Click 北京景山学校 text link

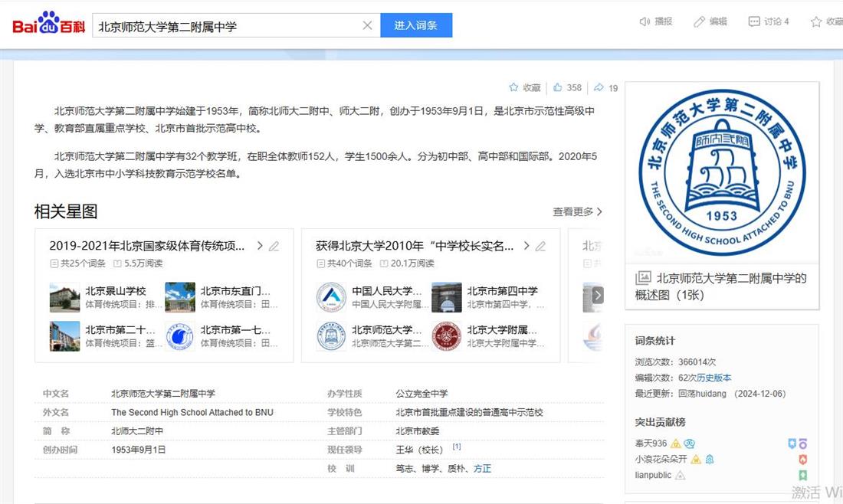[x=116, y=291]
